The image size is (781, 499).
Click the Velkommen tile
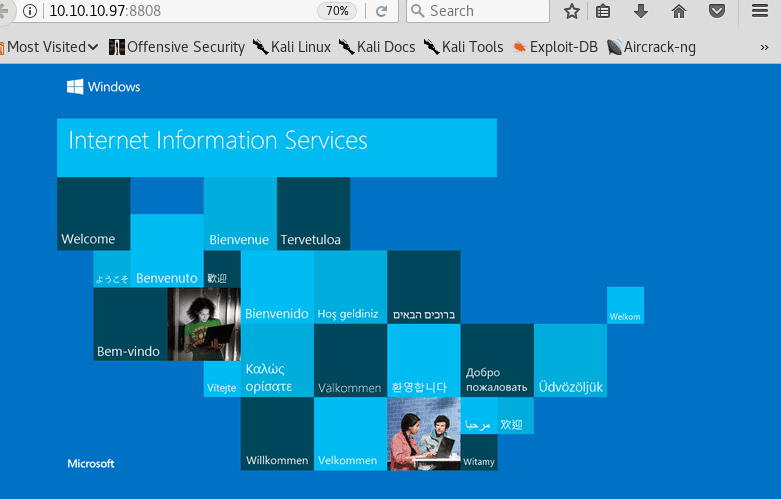[x=350, y=434]
